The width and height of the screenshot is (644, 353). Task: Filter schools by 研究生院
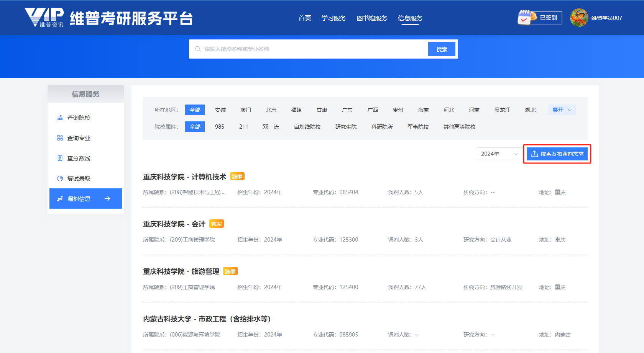(x=346, y=127)
